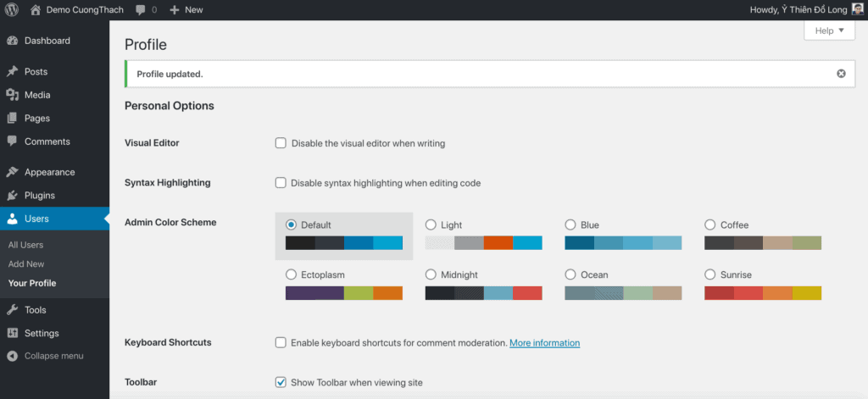Open the New content menu
This screenshot has width=868, height=399.
(x=186, y=9)
